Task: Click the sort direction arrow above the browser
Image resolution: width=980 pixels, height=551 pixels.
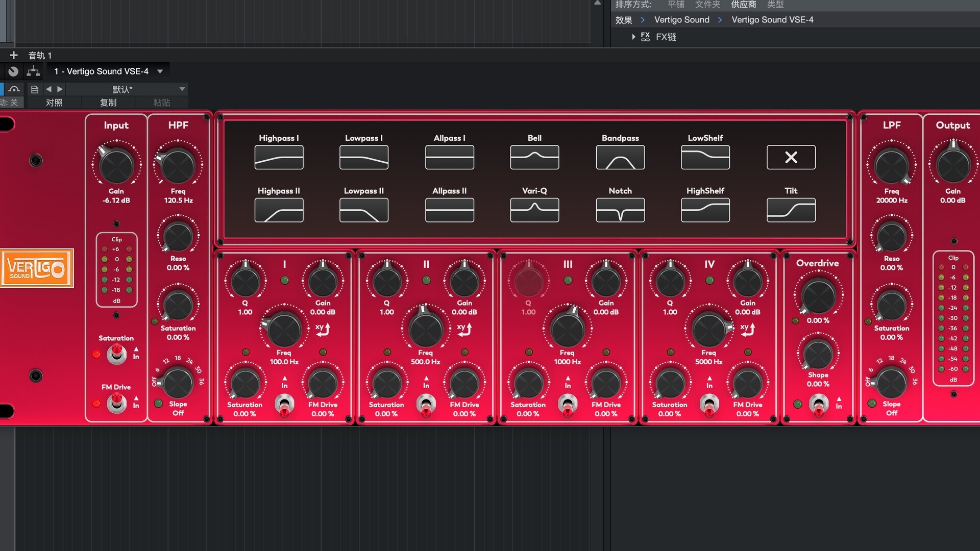Action: (597, 3)
